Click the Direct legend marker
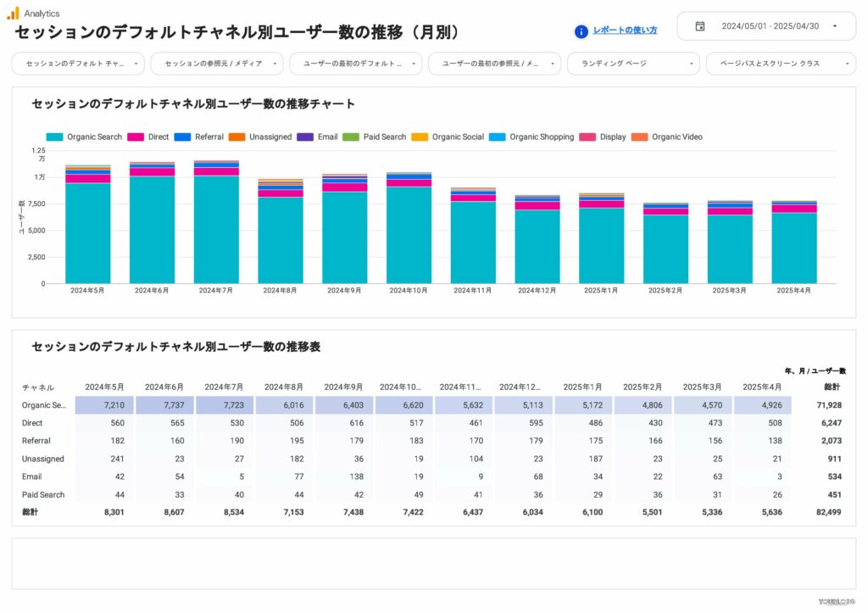Viewport: 868px width, 613px height. pyautogui.click(x=134, y=137)
